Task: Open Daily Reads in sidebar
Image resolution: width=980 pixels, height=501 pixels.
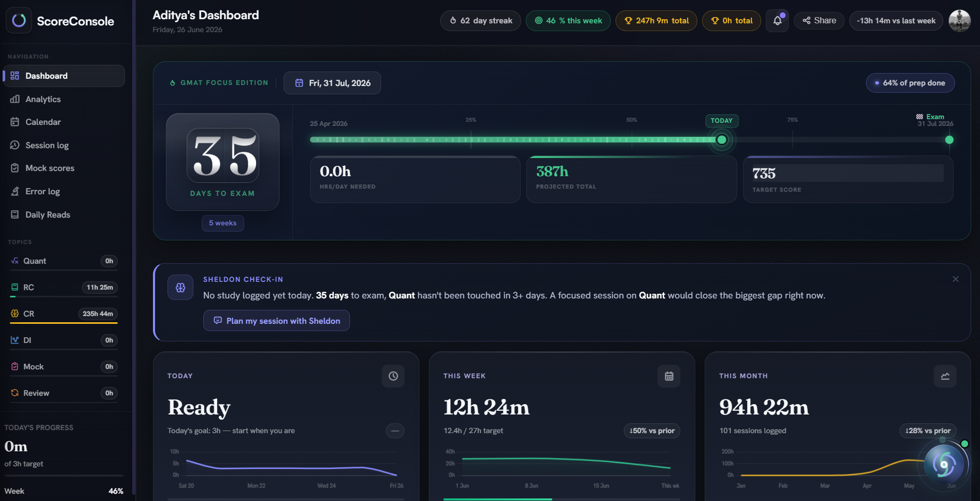Action: (x=64, y=214)
